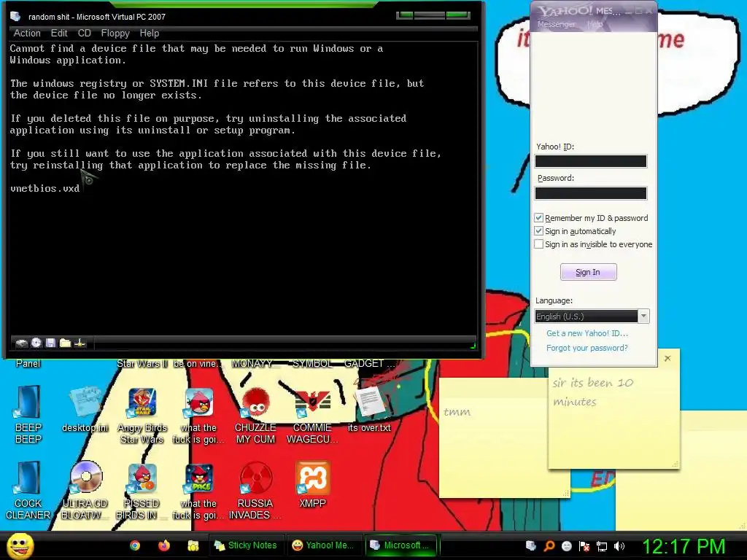Open the BEEP BEEP desktop icon
Screen dimensions: 747x560
(28, 414)
